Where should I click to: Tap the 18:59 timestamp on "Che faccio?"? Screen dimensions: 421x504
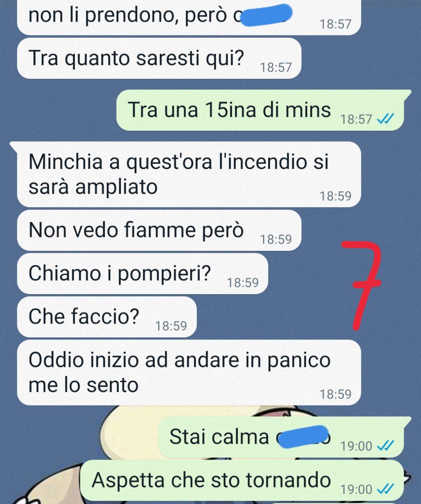171,326
